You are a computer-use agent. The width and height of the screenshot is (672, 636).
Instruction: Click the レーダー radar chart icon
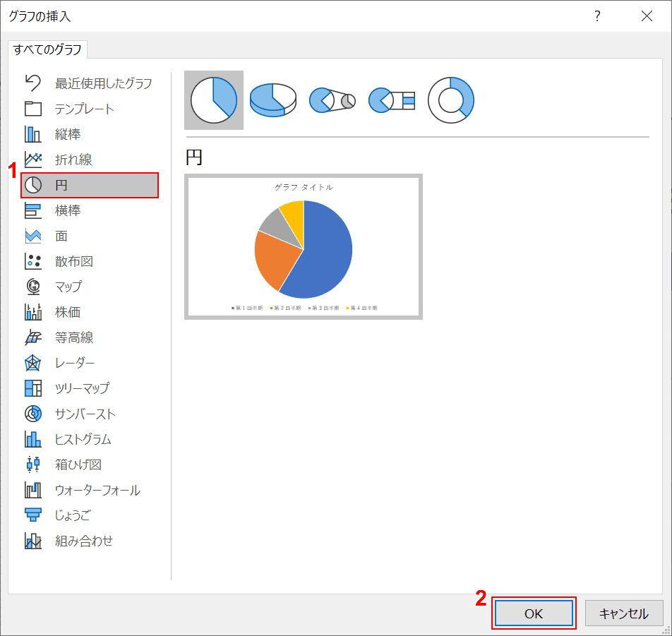point(33,363)
